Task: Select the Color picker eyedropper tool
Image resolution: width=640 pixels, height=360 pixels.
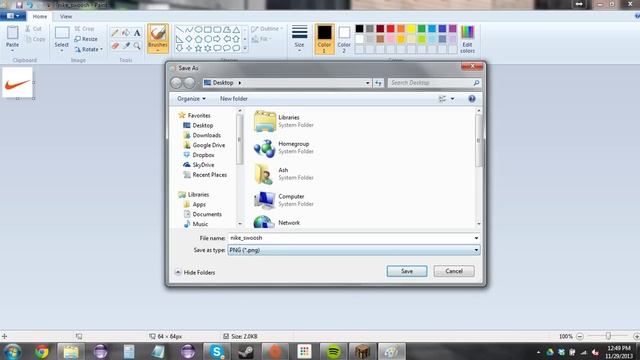Action: (126, 45)
